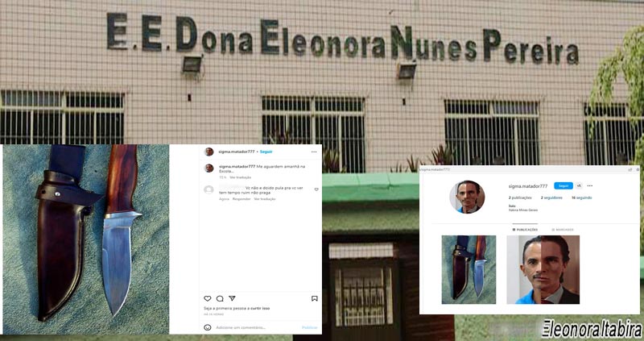Viewport: 644px width, 341px height.
Task: Open comments via the speech bubble icon
Action: coord(220,298)
